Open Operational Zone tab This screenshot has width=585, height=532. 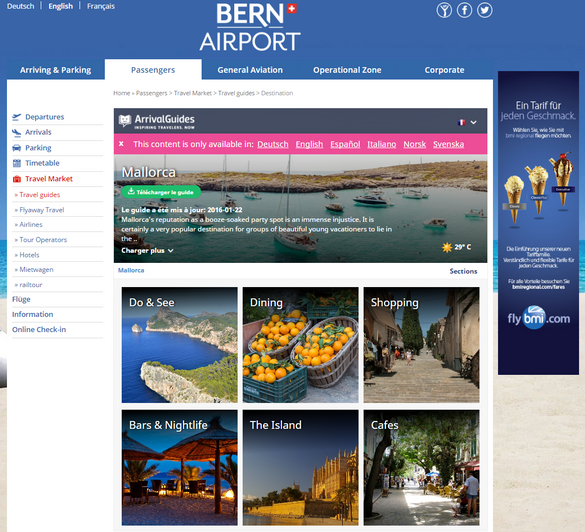click(347, 70)
